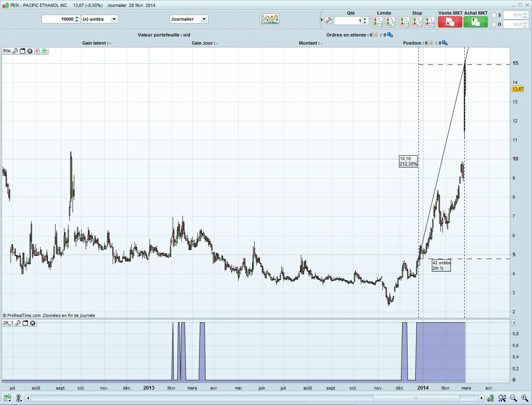532x405 pixels.
Task: Click the green Achat MKT buy button
Action: click(x=475, y=22)
